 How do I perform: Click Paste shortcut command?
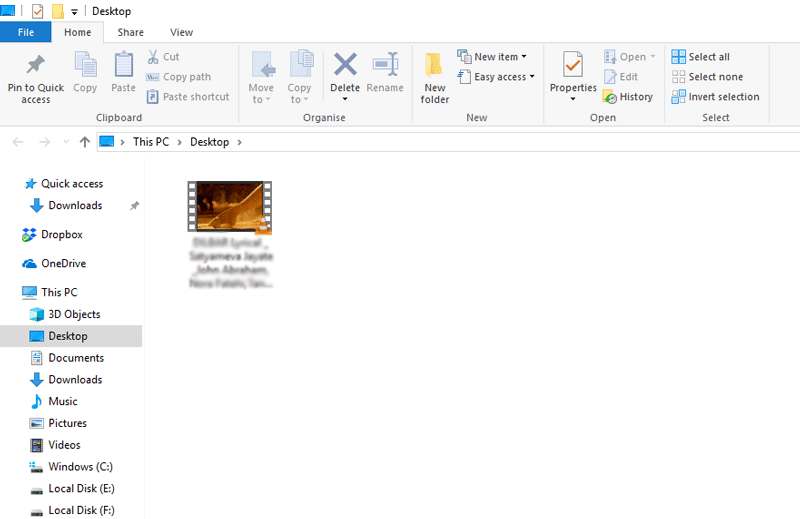click(x=188, y=96)
